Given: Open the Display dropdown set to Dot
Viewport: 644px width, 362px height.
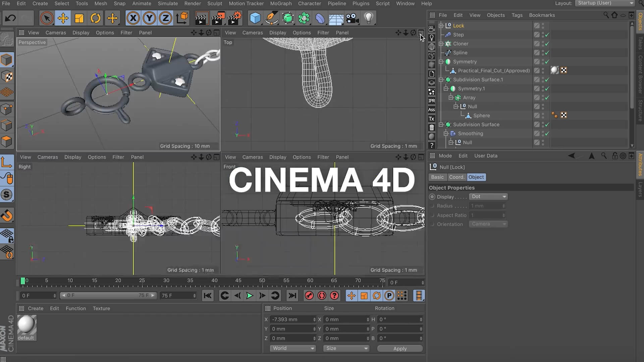Looking at the screenshot, I should [488, 197].
